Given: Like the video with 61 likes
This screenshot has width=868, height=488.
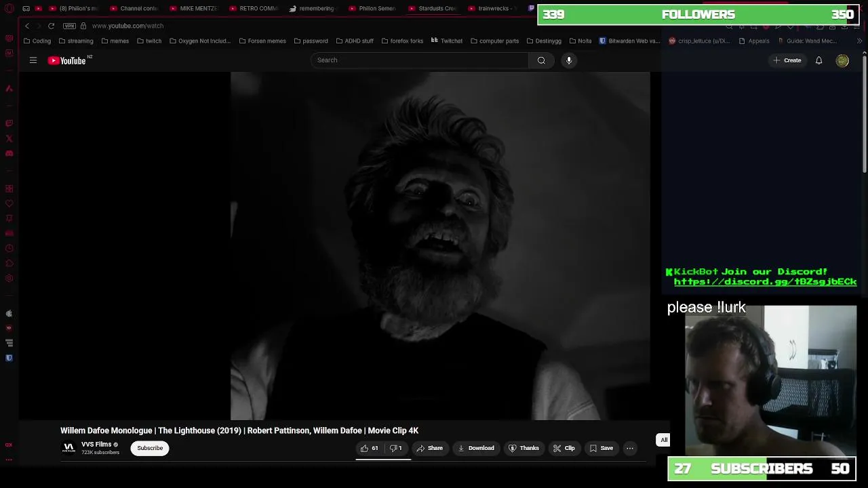Looking at the screenshot, I should (x=370, y=448).
